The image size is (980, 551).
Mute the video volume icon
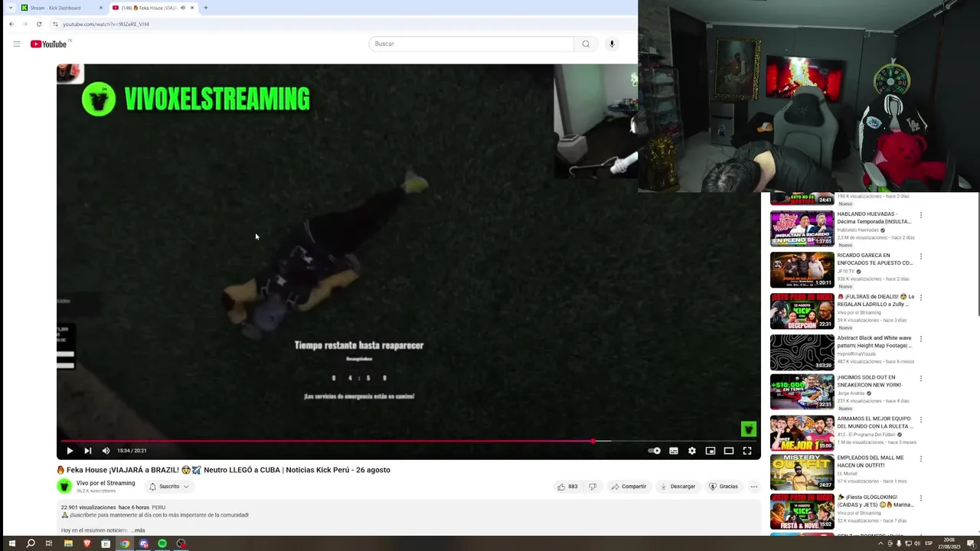tap(106, 451)
